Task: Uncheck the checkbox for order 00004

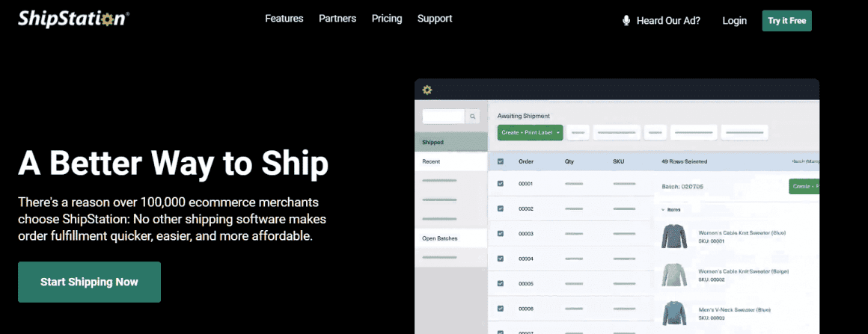Action: (x=501, y=259)
